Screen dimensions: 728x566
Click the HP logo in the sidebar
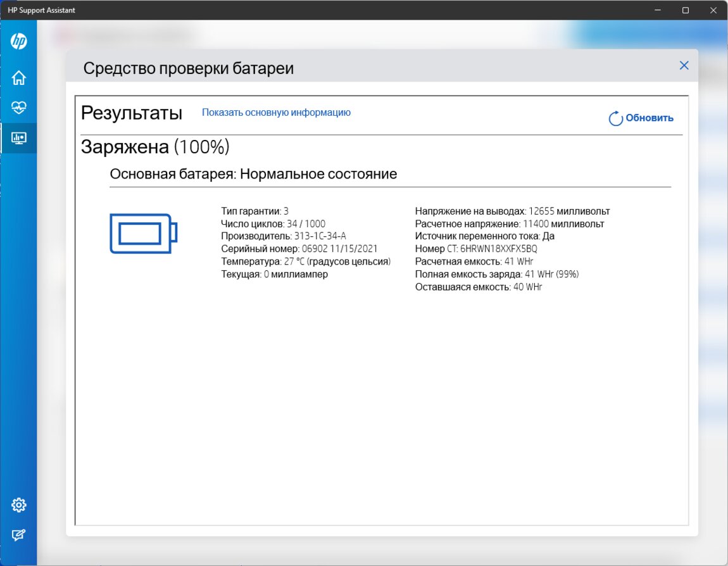[x=18, y=42]
